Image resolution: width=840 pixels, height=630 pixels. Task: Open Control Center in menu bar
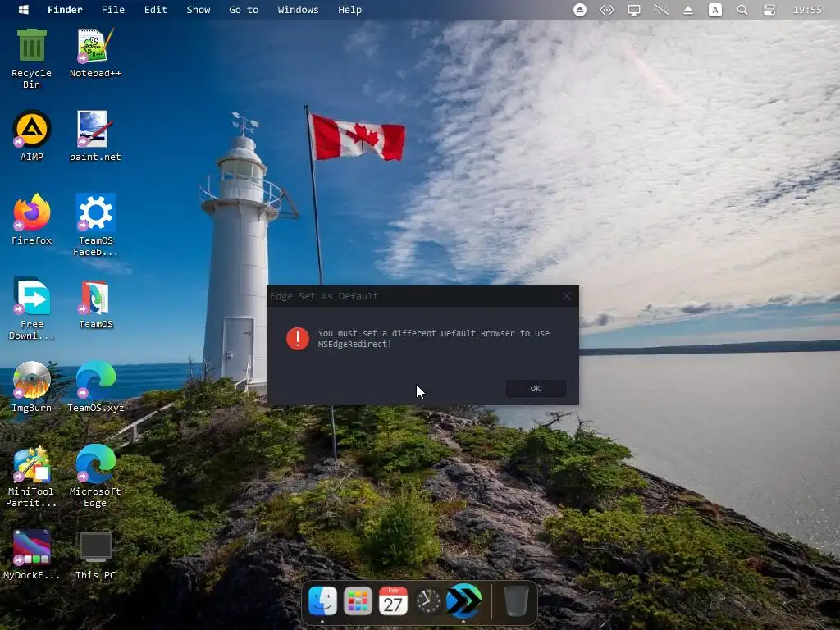coord(769,10)
